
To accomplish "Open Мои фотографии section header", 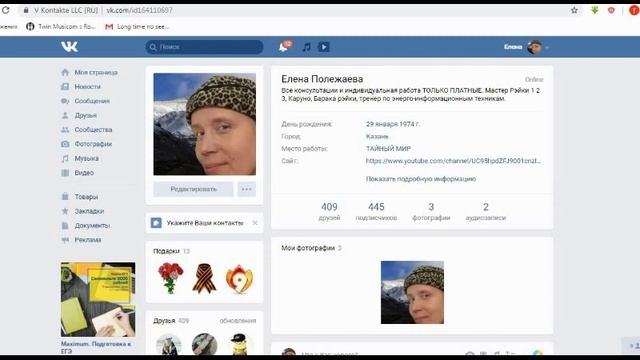I will pyautogui.click(x=311, y=248).
